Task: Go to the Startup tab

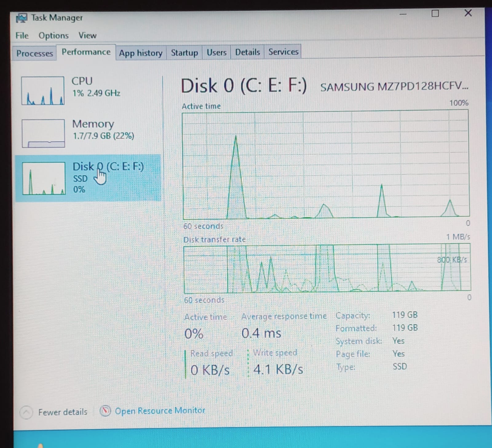Action: click(184, 53)
